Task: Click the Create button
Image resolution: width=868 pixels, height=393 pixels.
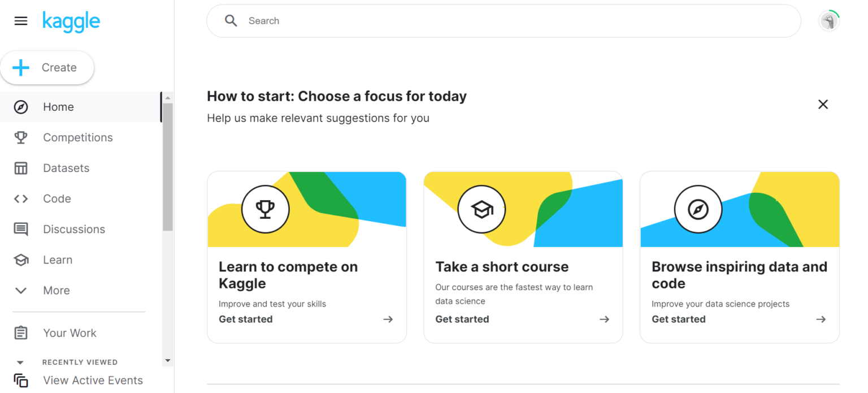Action: click(47, 68)
